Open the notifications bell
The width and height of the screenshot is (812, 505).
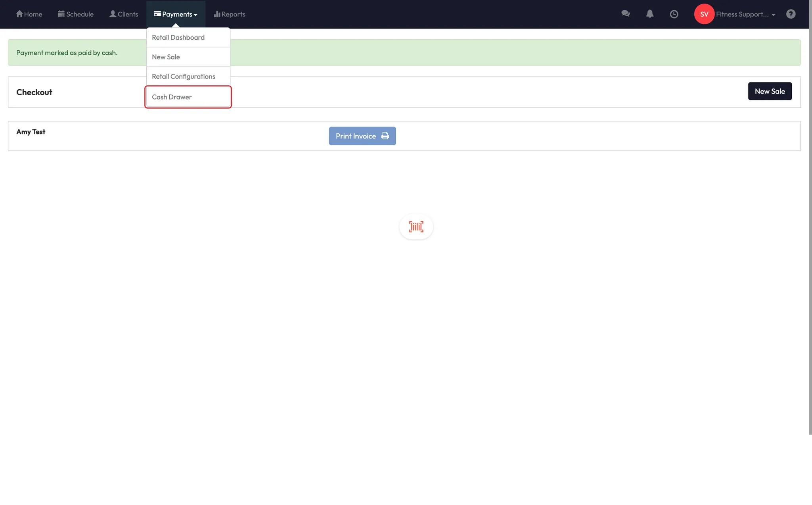coord(649,14)
